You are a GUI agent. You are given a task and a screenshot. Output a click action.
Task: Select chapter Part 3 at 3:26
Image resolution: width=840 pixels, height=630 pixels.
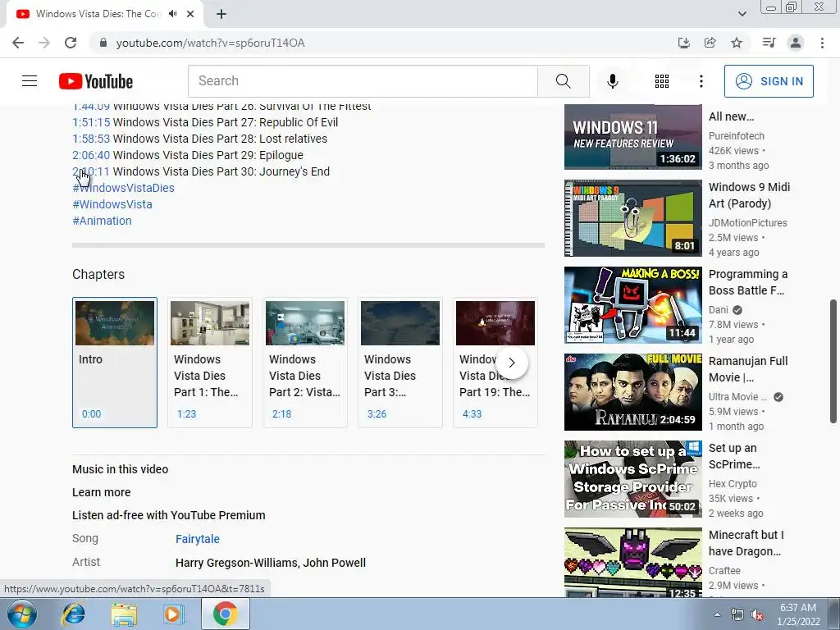[400, 363]
